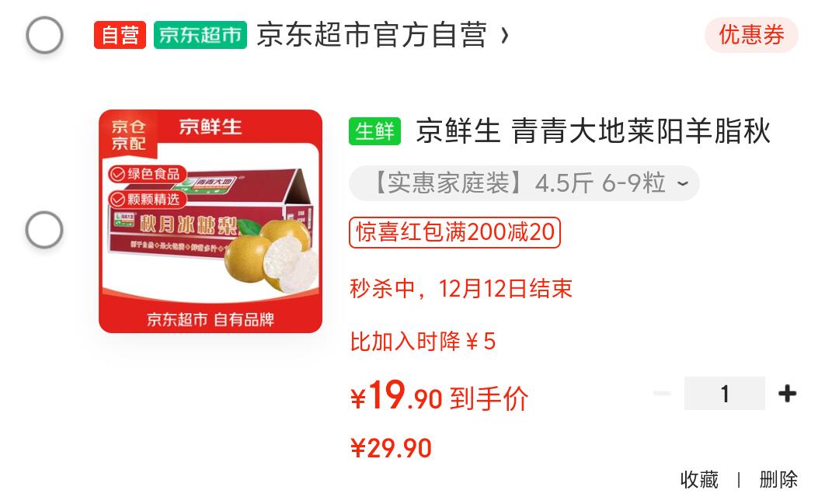Decrease quantity with the minus button

coord(662,394)
